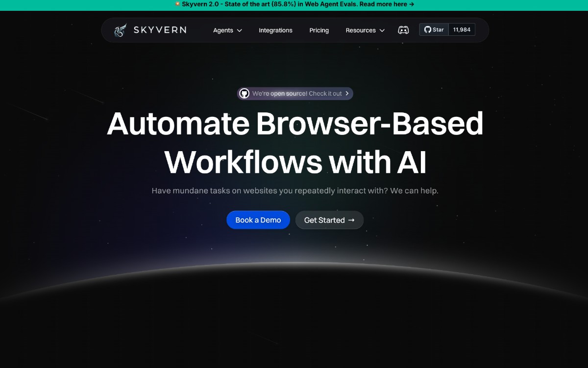Go to the Integrations page
Viewport: 588px width, 368px height.
(275, 30)
